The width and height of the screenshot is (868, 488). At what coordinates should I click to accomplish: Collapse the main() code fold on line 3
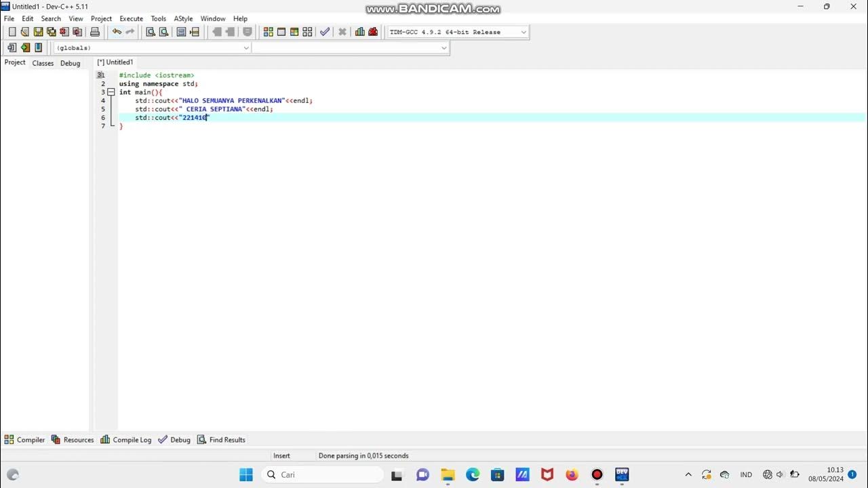[x=111, y=92]
